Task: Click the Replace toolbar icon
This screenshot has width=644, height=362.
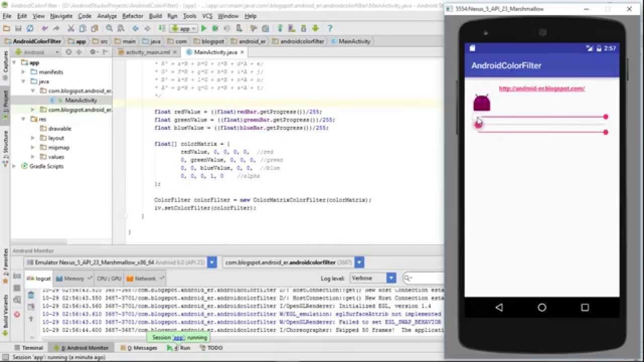Action: [x=122, y=29]
